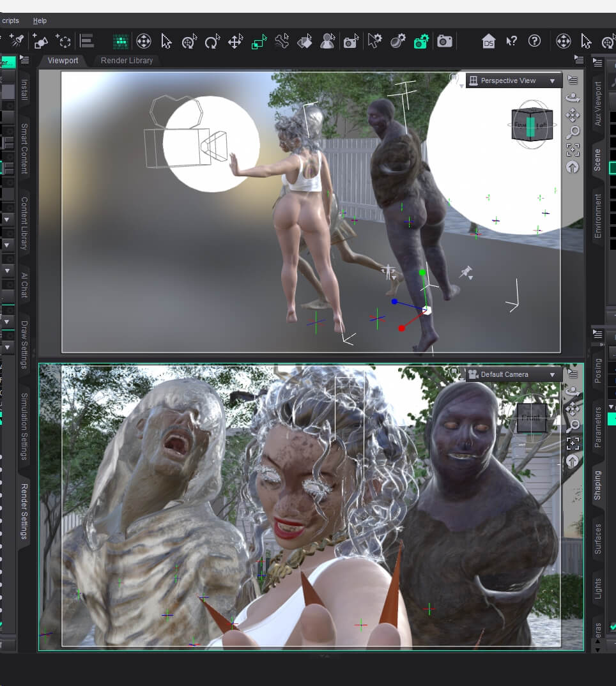Open the small figure icon dropdown in scene
The image size is (616, 686).
pyautogui.click(x=389, y=272)
